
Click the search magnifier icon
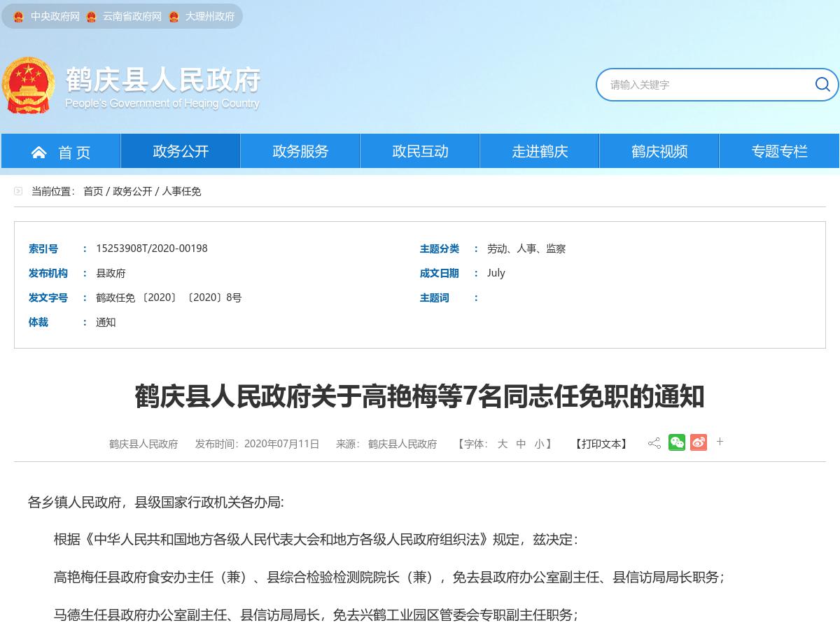[822, 84]
